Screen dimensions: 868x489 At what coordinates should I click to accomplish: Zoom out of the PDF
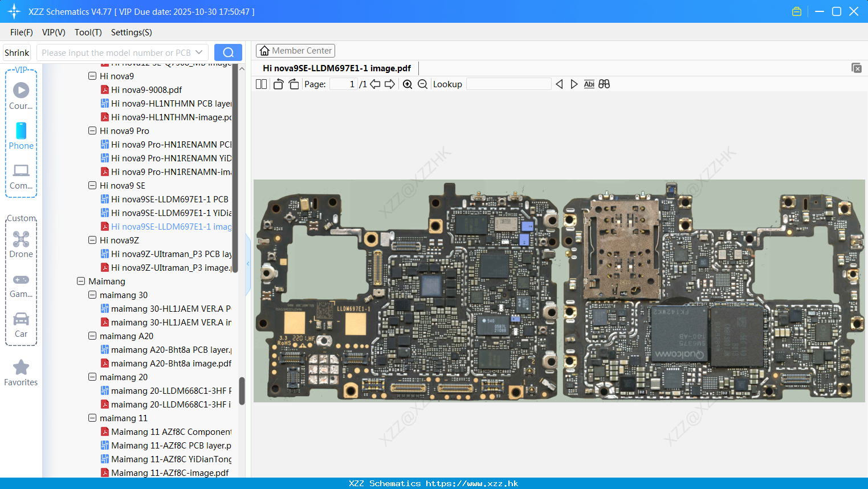pos(422,84)
